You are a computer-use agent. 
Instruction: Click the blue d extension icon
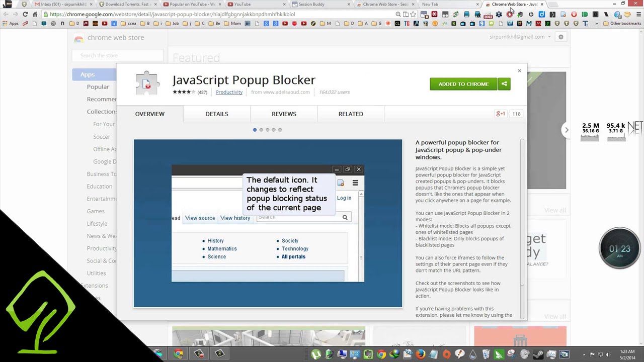541,14
